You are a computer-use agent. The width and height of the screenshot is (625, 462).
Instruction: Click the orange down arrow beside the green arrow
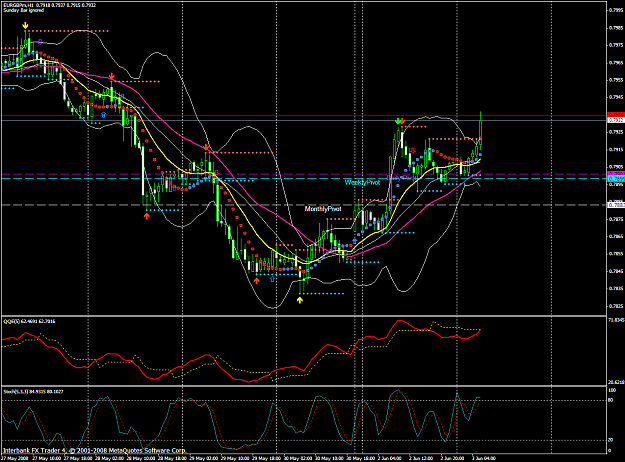pos(403,121)
